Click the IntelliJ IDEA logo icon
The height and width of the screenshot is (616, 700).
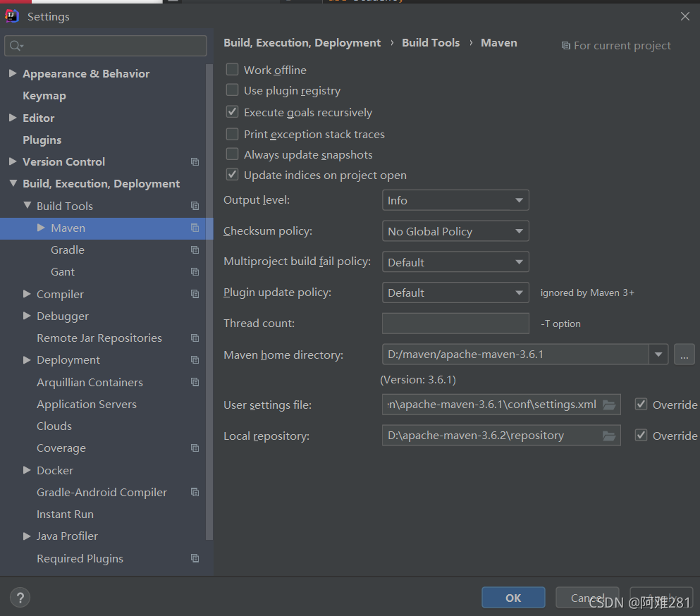11,16
